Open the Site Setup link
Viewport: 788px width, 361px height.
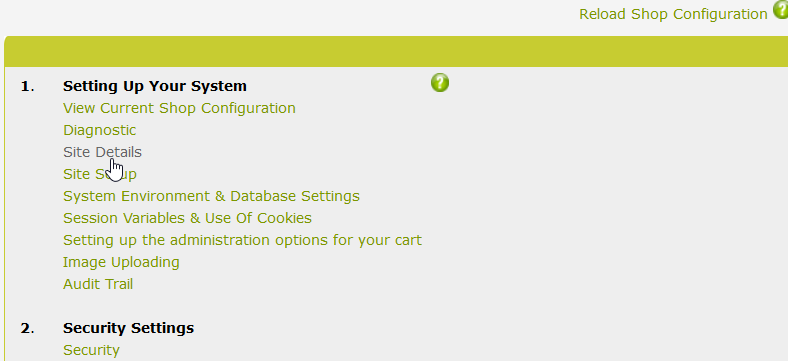[100, 174]
